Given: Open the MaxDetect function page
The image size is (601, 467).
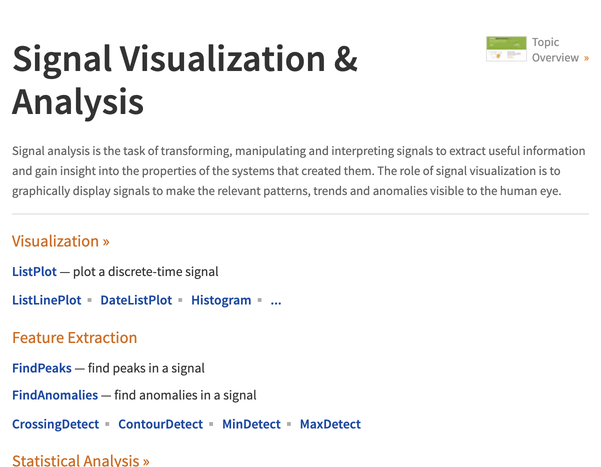Looking at the screenshot, I should [x=330, y=424].
